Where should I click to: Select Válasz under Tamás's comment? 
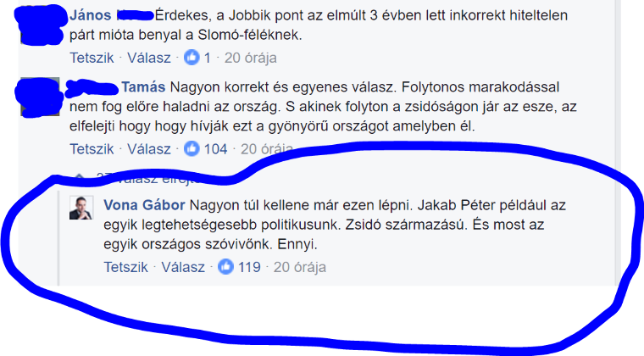click(x=148, y=148)
